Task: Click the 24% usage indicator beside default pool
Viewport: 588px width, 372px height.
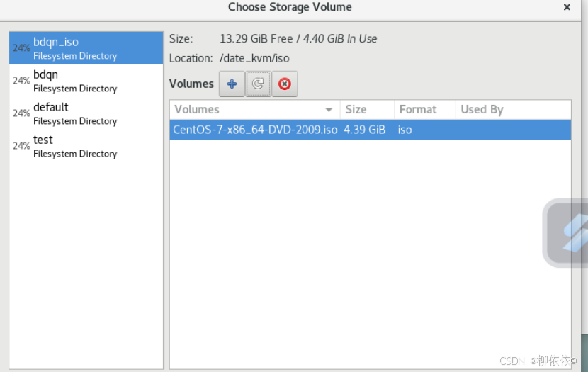Action: click(x=21, y=113)
